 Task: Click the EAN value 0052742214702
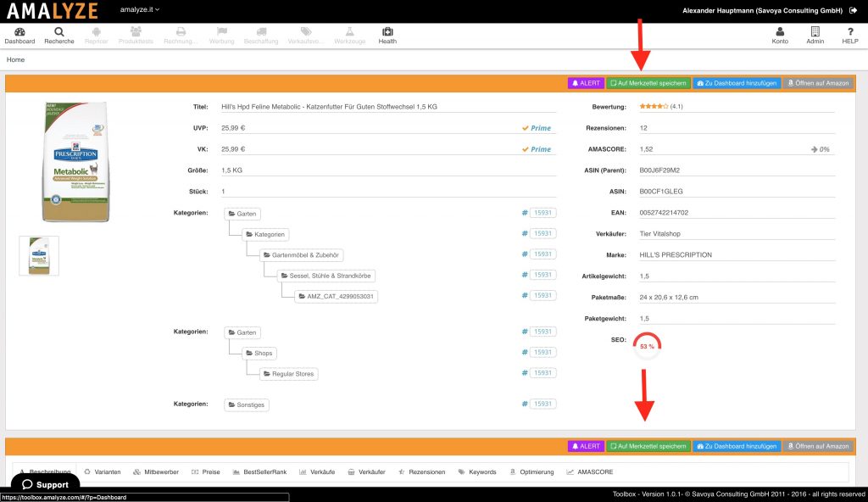(x=664, y=213)
